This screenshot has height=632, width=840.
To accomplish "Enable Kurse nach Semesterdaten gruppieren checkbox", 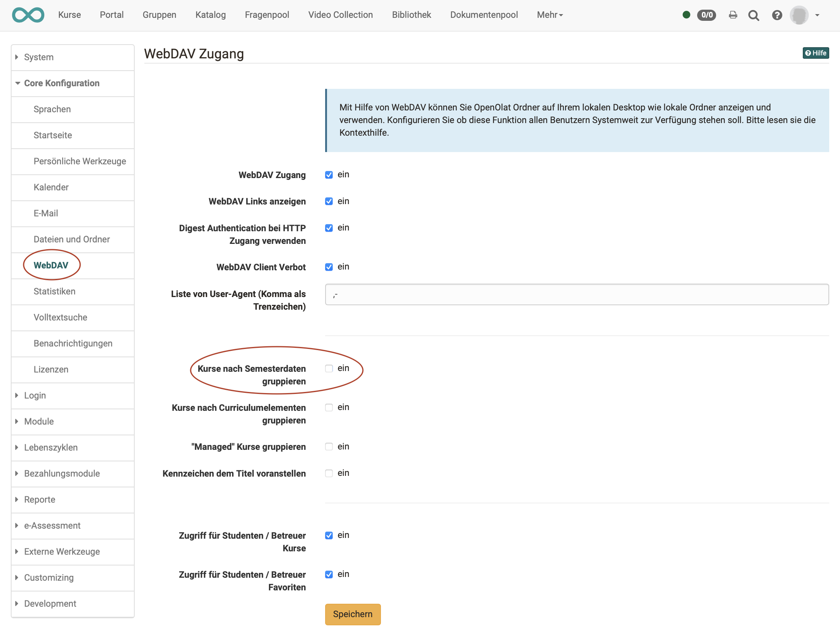I will point(329,368).
